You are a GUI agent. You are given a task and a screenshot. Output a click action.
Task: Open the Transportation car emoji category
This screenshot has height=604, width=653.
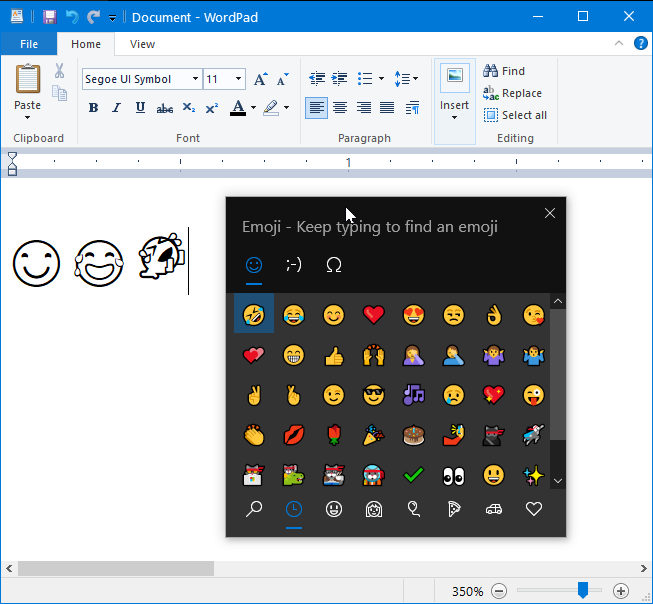493,509
